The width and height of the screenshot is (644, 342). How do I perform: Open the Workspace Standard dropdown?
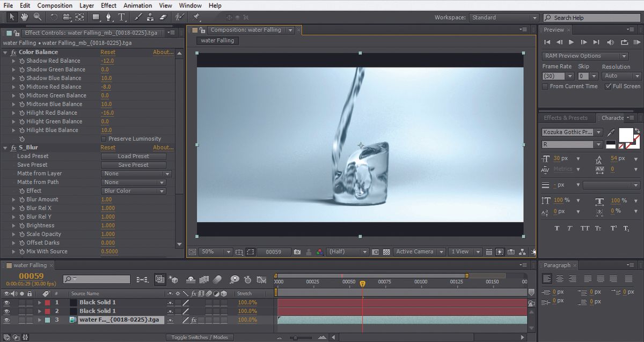pos(503,18)
